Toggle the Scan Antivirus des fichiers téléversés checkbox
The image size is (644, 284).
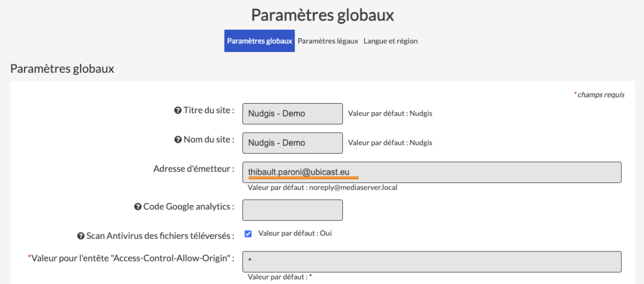(248, 233)
